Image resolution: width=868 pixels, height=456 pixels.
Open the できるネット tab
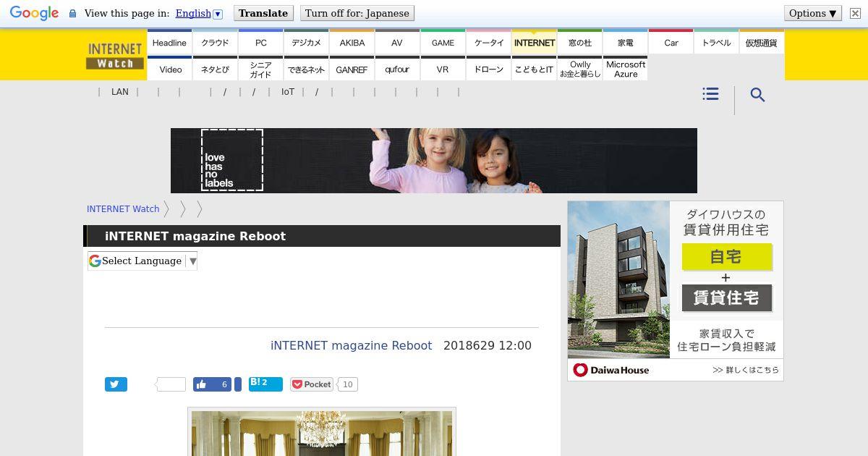point(306,69)
